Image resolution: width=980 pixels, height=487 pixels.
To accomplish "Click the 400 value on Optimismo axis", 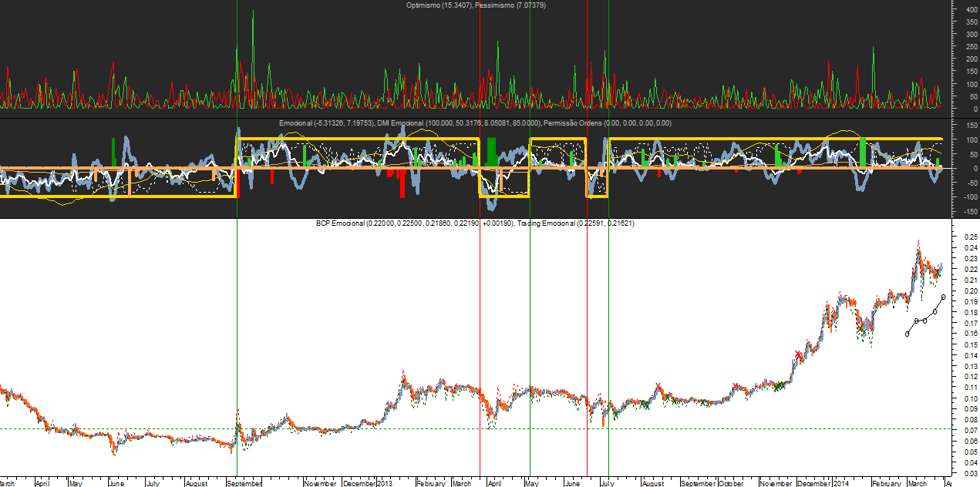I will pos(963,9).
